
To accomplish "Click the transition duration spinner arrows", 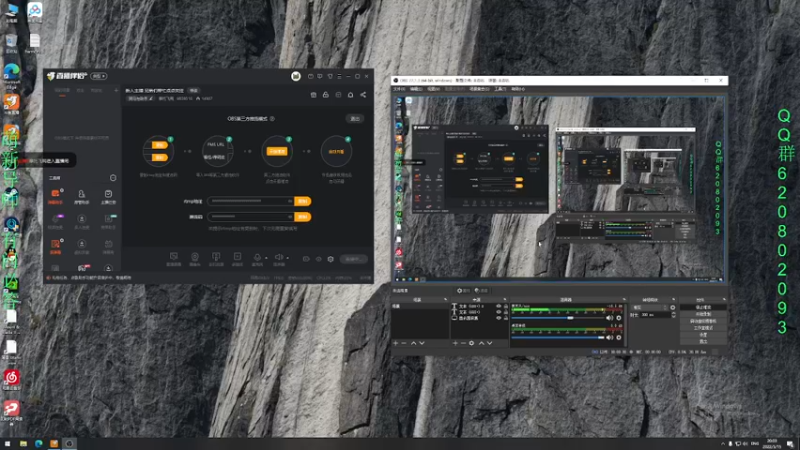I will [673, 315].
